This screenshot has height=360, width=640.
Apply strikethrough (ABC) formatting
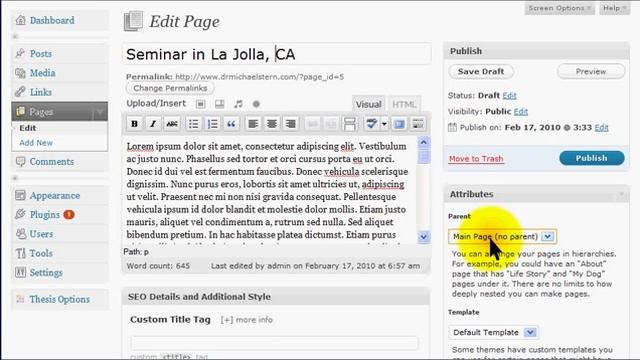[172, 124]
